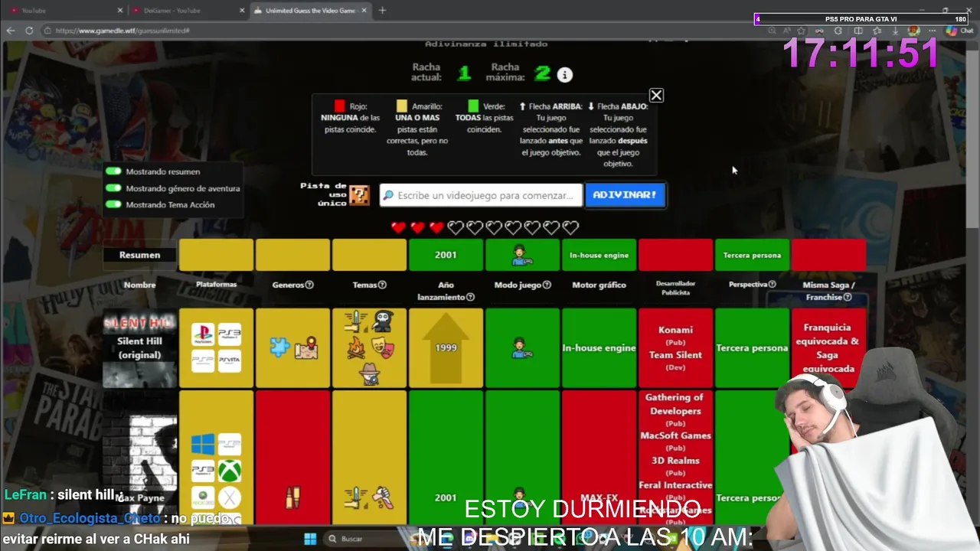980x551 pixels.
Task: Click Max Payne genre shooter icon
Action: click(292, 497)
